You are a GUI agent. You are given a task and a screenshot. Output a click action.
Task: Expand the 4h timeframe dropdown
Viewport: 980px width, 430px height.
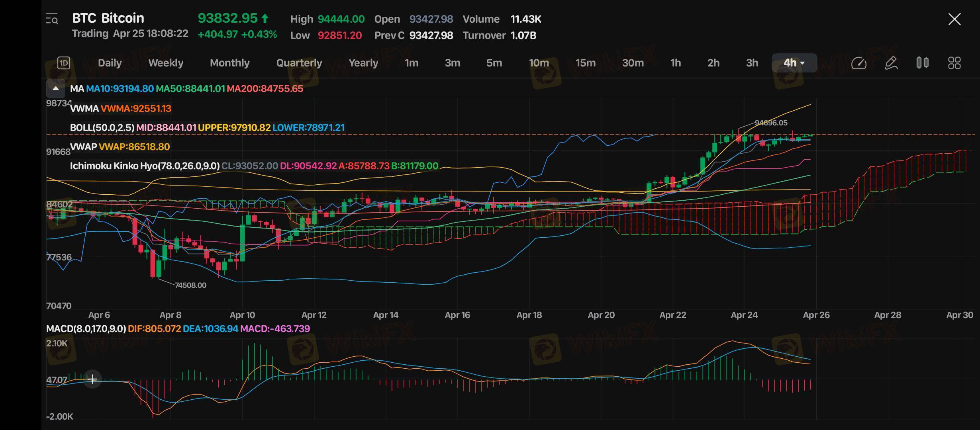[x=794, y=63]
